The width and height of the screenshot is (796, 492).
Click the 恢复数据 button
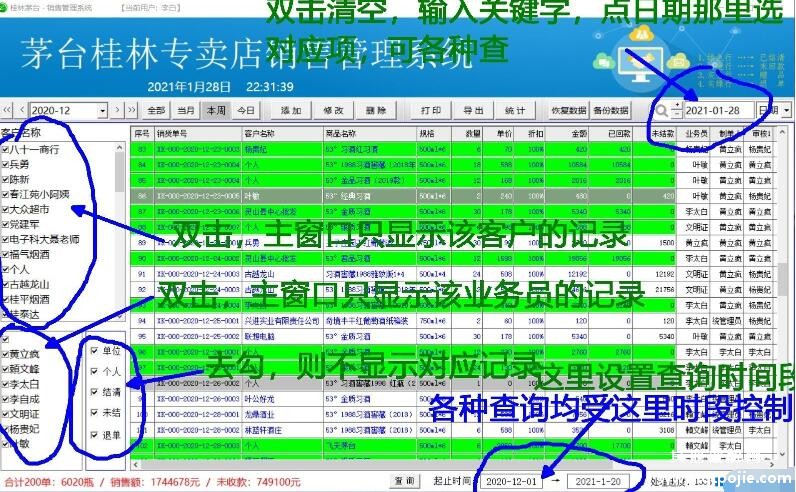point(569,110)
